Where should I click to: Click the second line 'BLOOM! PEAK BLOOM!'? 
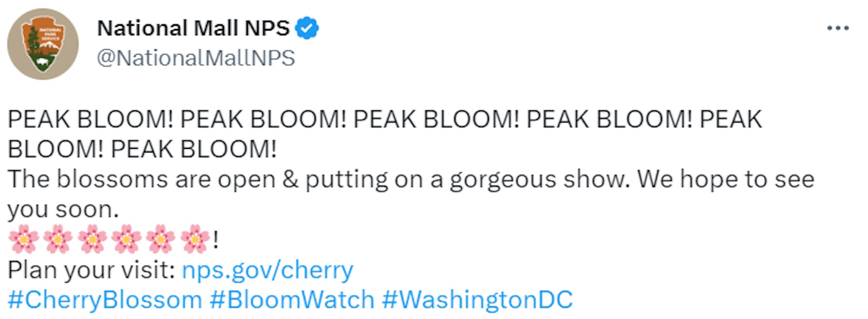pos(142,149)
